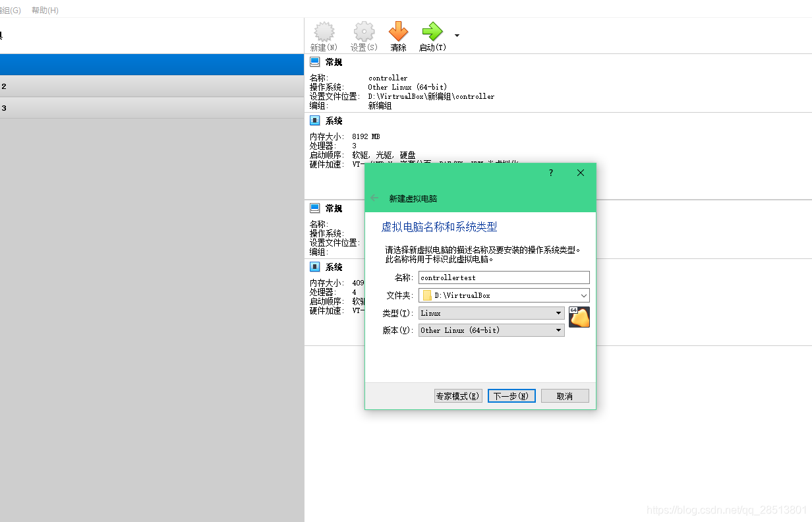The height and width of the screenshot is (522, 812).
Task: Click the folder icon in the 文件夹 field
Action: [427, 295]
